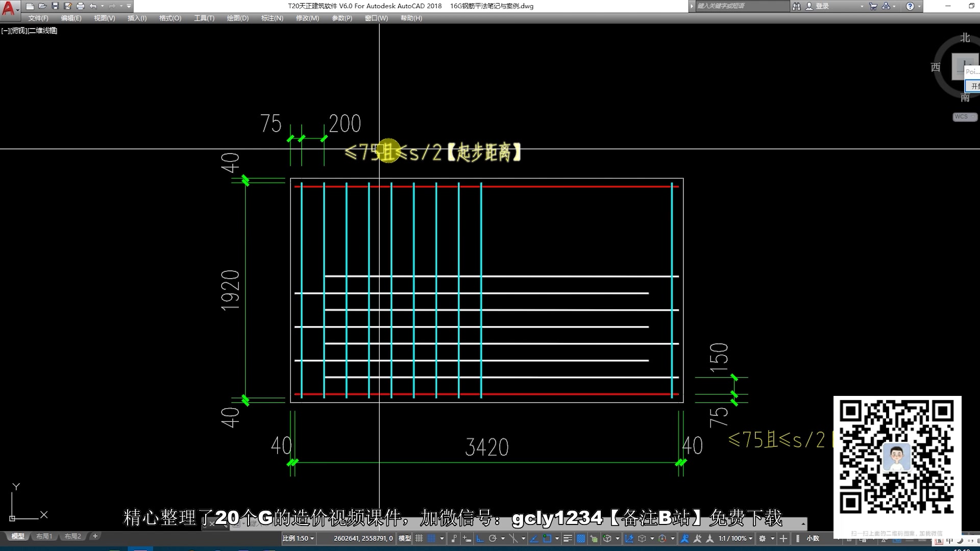Click the Undo arrow icon
This screenshot has width=980, height=551.
pyautogui.click(x=93, y=6)
